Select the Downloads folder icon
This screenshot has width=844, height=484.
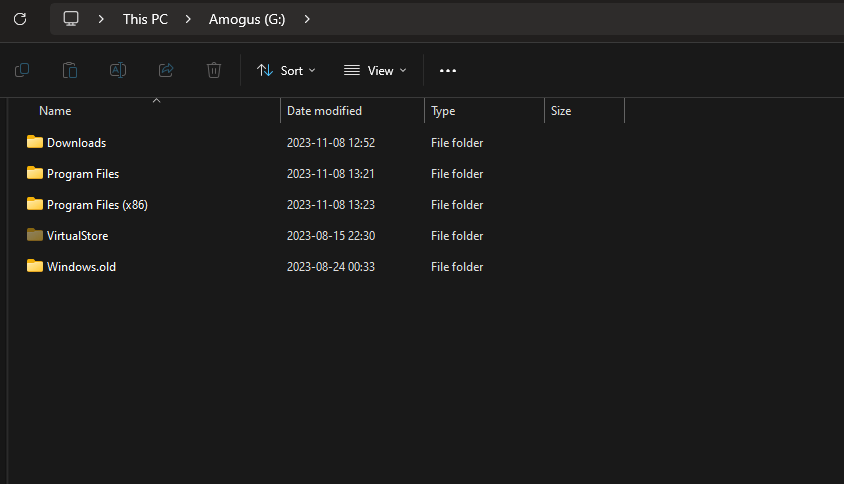35,142
